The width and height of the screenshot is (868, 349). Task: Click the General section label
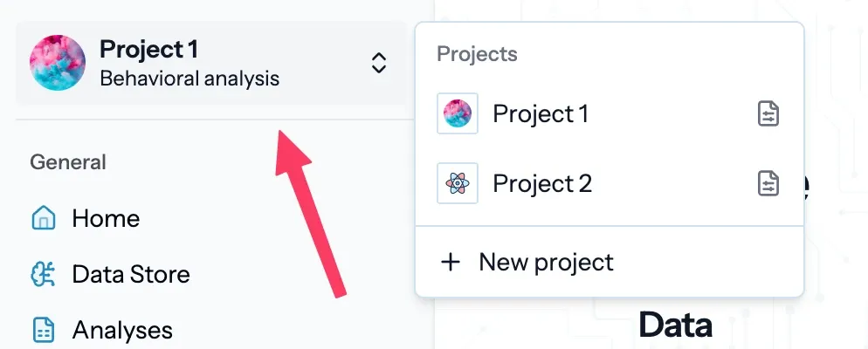coord(68,161)
